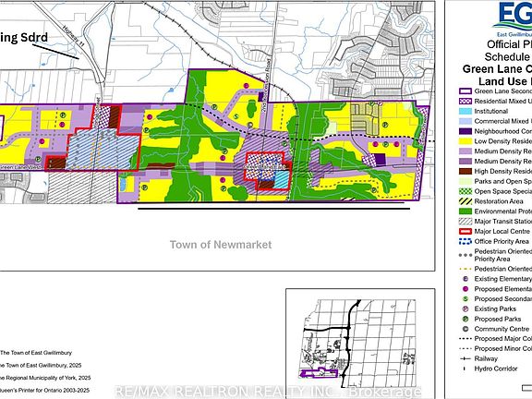
Task: Click the Existing Parks legend symbol
Action: [x=465, y=308]
